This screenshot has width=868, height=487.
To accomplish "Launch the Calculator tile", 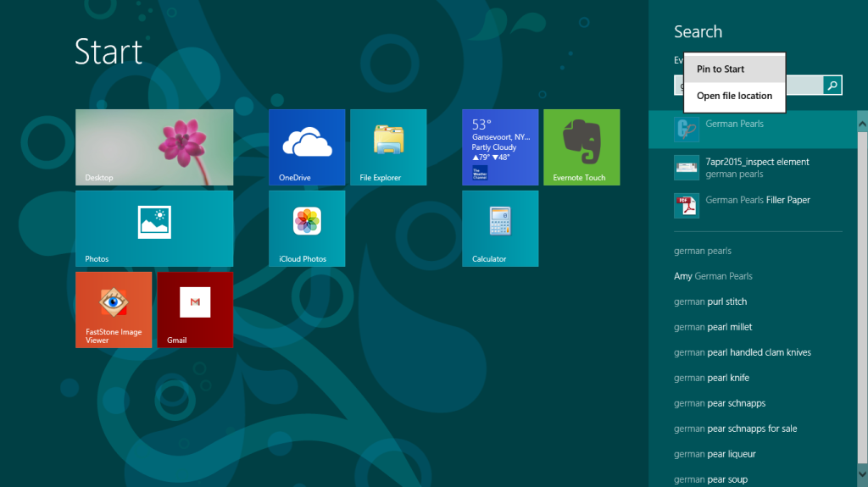I will pyautogui.click(x=500, y=229).
